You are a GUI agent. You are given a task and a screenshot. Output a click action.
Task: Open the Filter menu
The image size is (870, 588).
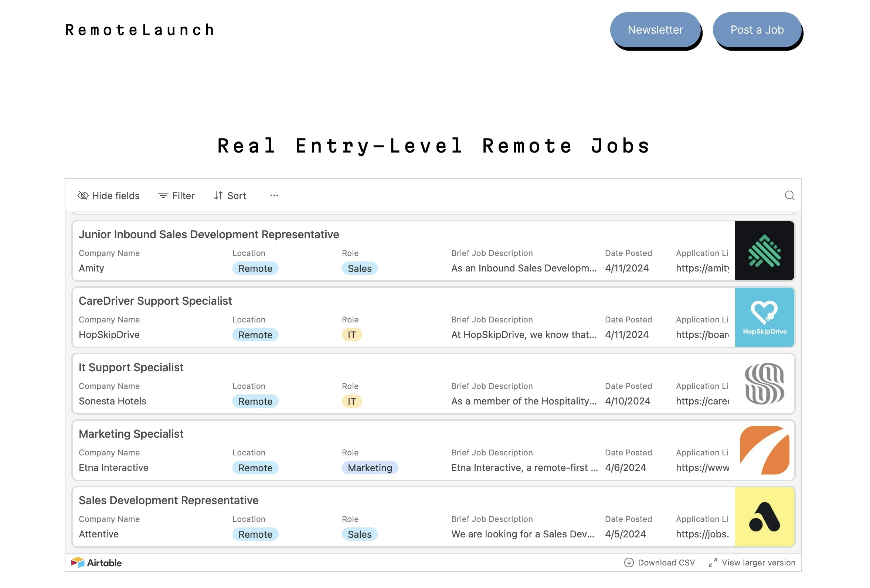pos(176,195)
